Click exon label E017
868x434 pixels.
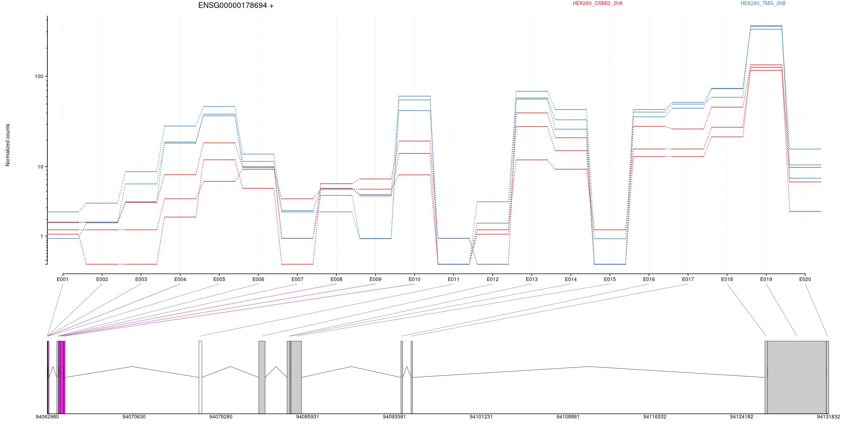(688, 279)
